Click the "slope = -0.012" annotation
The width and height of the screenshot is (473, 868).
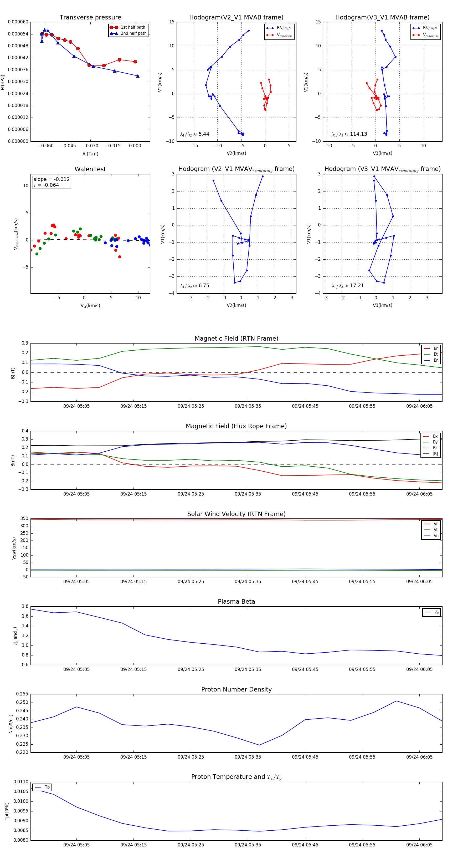(52, 179)
